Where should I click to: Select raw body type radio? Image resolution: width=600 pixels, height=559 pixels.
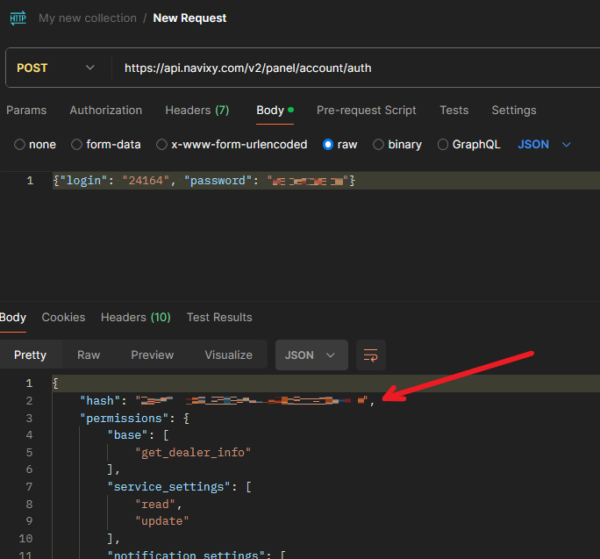(328, 145)
